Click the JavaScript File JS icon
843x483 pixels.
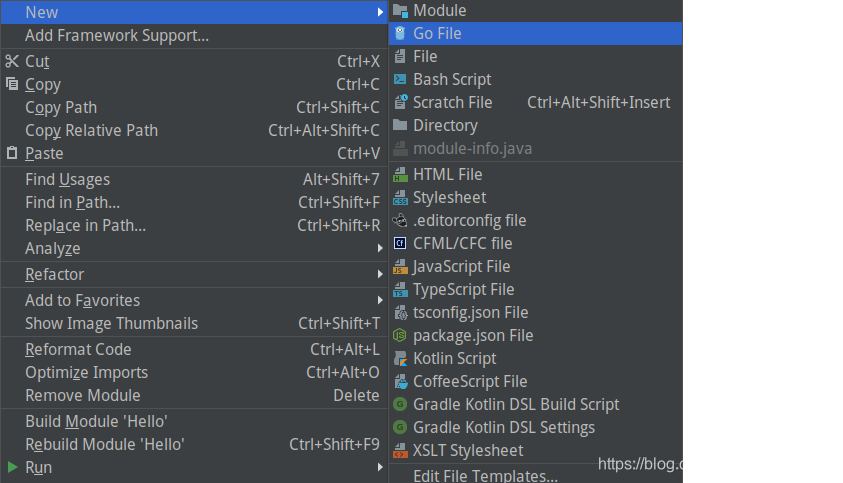(x=400, y=266)
